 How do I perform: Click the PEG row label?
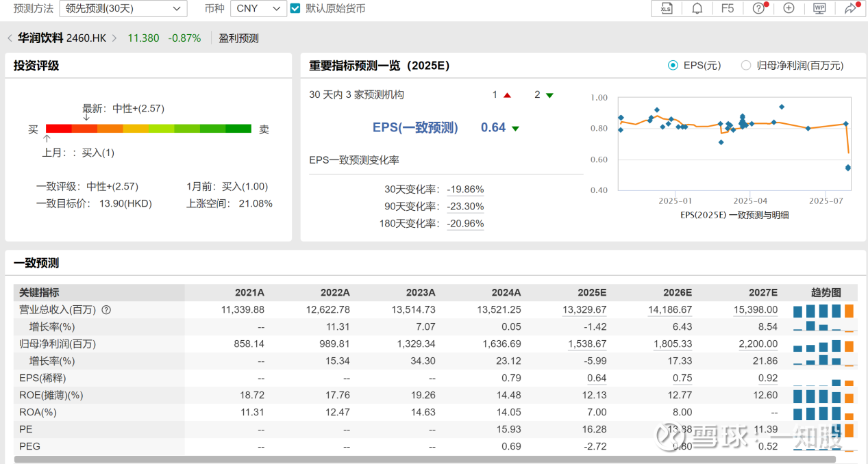30,447
